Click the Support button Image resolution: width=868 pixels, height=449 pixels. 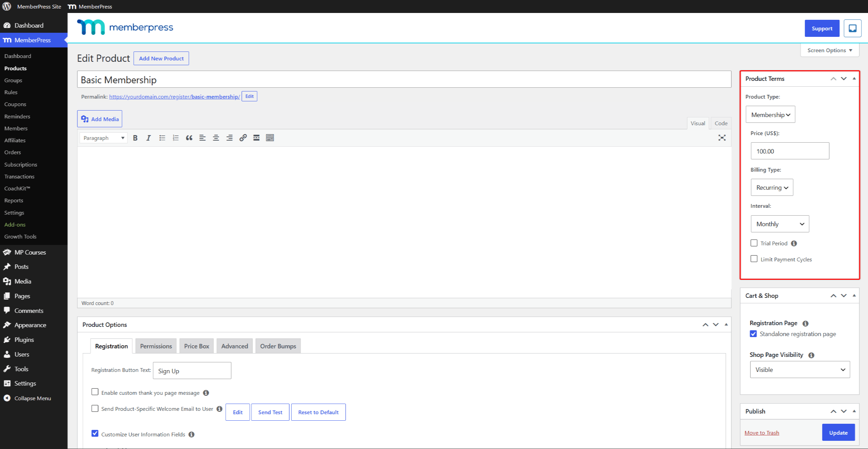point(822,28)
